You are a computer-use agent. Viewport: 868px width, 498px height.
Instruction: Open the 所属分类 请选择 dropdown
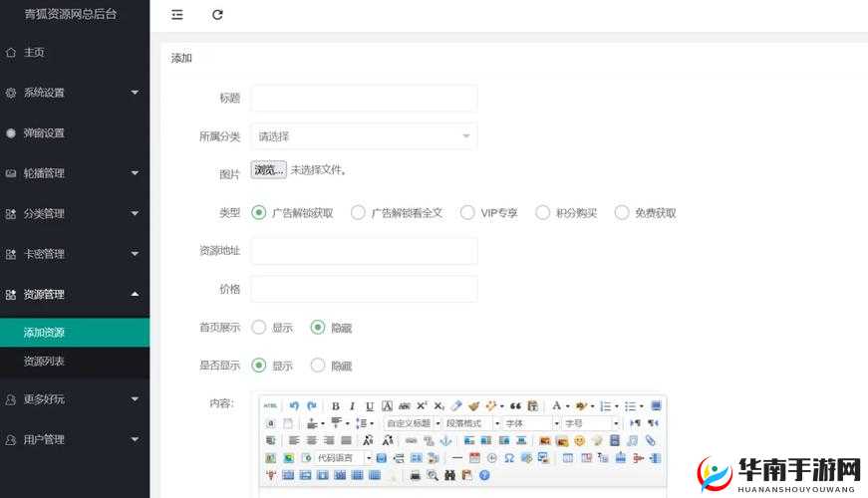coord(365,136)
